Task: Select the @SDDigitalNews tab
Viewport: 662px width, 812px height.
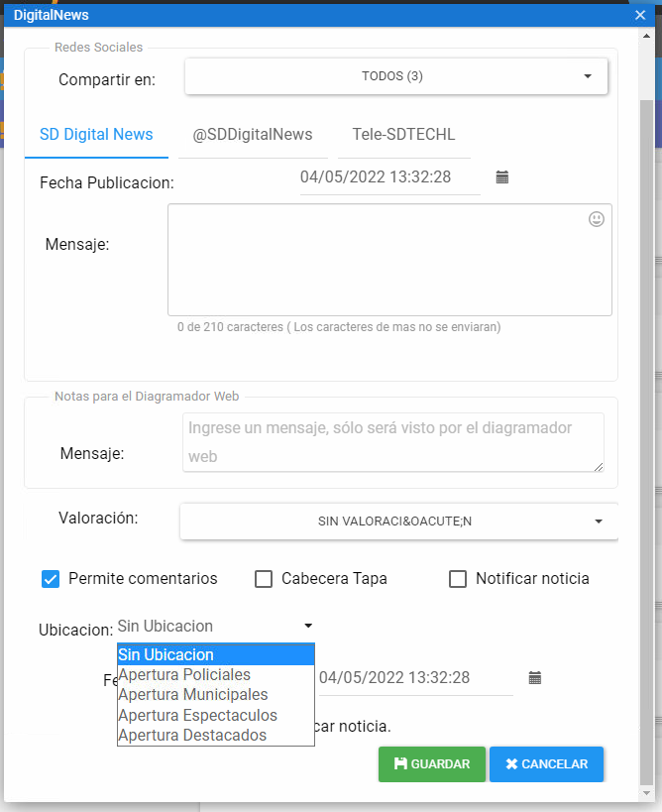Action: pos(253,135)
